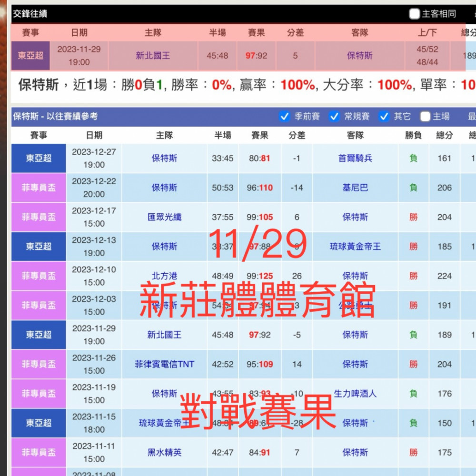Click total score 224 cell
Screen dimensions: 476x476
point(445,276)
